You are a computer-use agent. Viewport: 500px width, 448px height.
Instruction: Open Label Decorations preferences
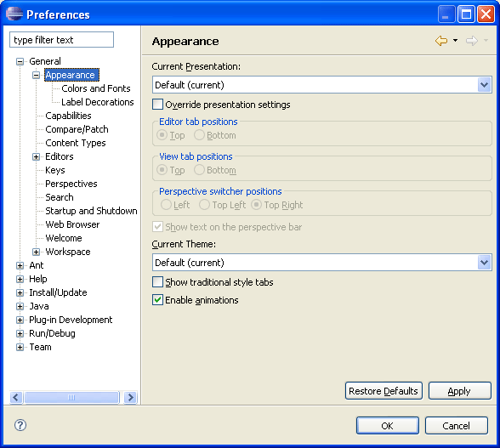[98, 102]
